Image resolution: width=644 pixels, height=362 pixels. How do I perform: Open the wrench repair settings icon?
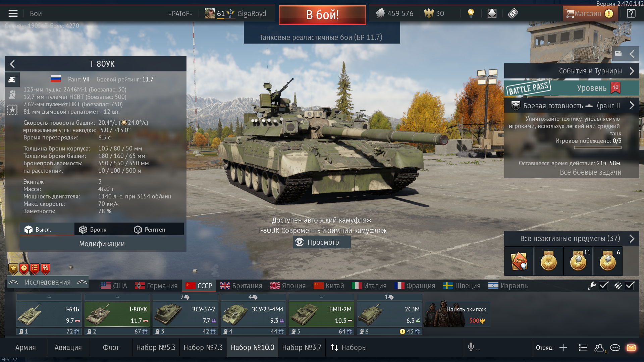click(592, 286)
